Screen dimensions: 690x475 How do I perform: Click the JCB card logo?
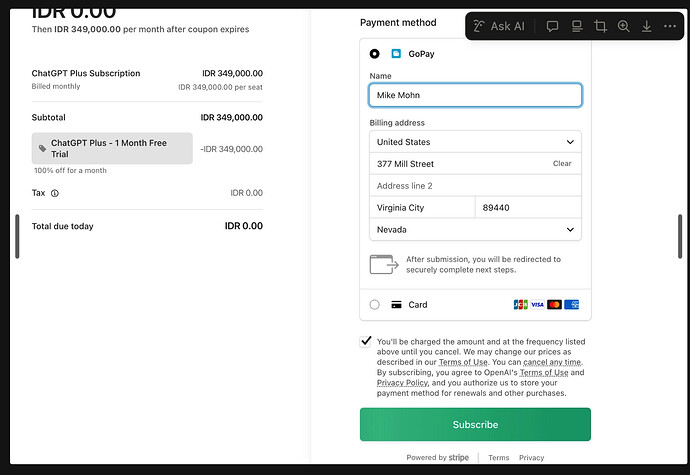click(x=521, y=305)
